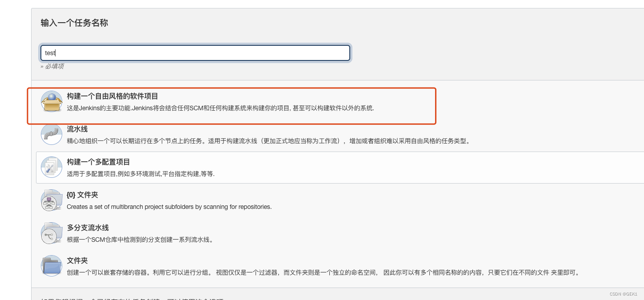The height and width of the screenshot is (300, 644).
Task: Click the description 适用于多配置项目
Action: coord(141,174)
